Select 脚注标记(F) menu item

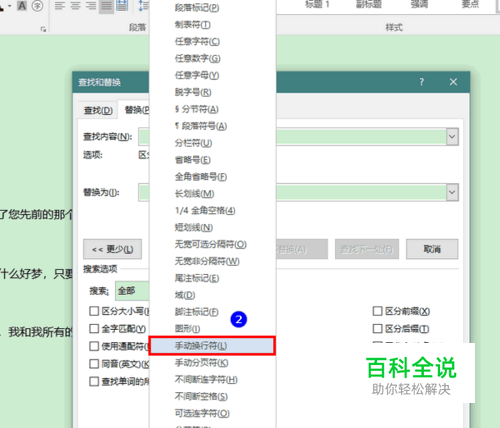(212, 312)
